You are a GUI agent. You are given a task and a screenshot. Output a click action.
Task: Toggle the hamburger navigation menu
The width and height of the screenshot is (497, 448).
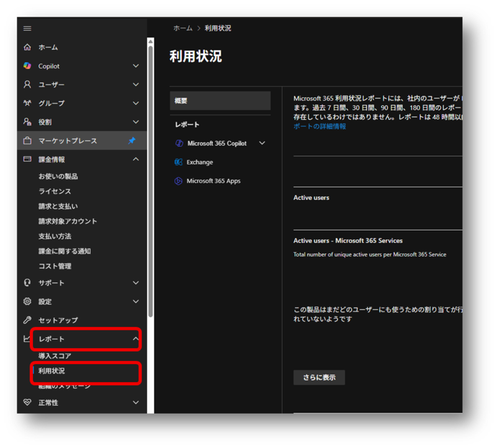[x=27, y=29]
